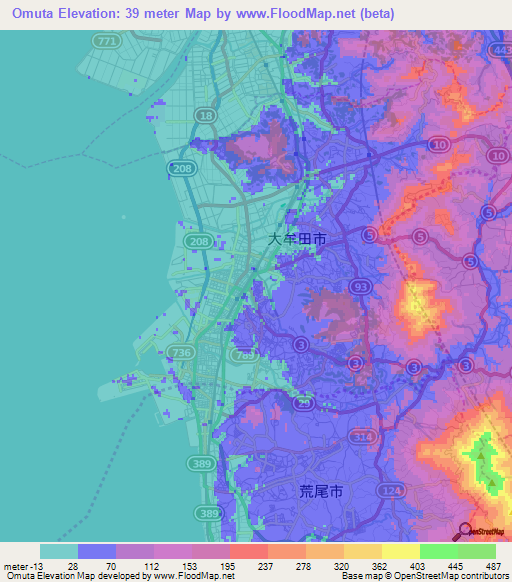Click 'Base map © OpenStreetMap contributors' credit

(x=425, y=576)
